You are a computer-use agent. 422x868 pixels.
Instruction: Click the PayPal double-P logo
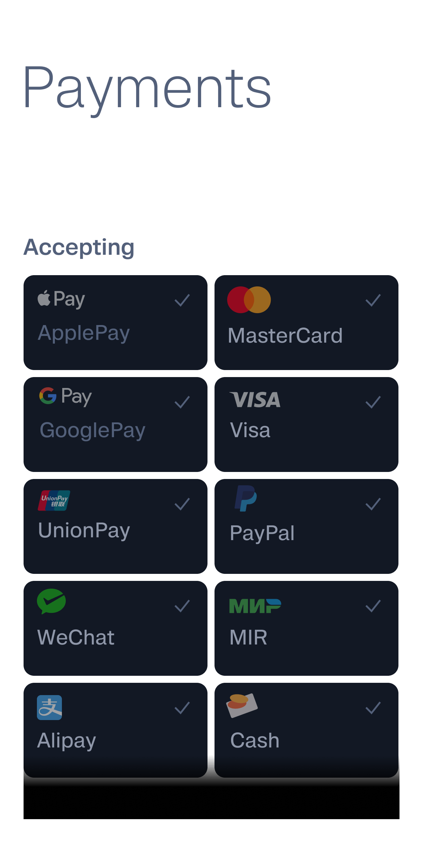[245, 498]
